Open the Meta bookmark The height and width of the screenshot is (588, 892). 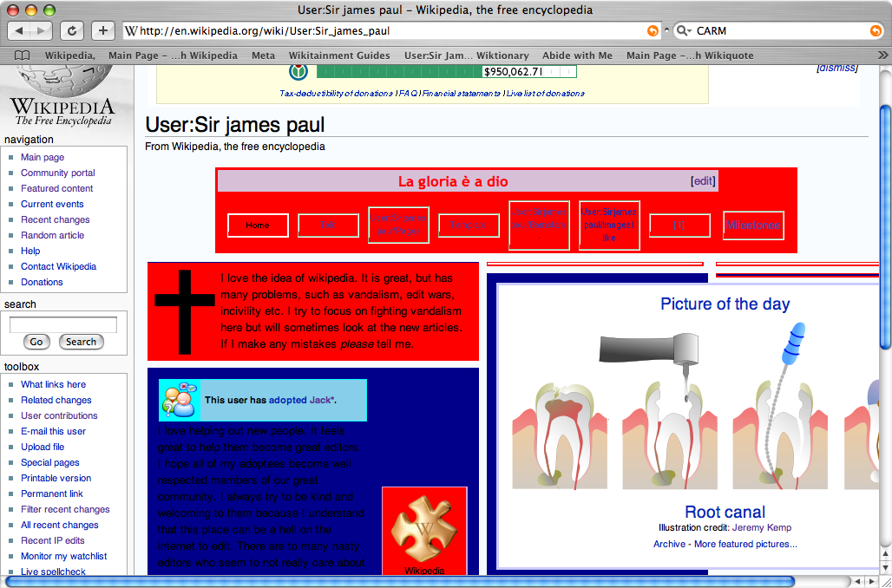point(264,56)
